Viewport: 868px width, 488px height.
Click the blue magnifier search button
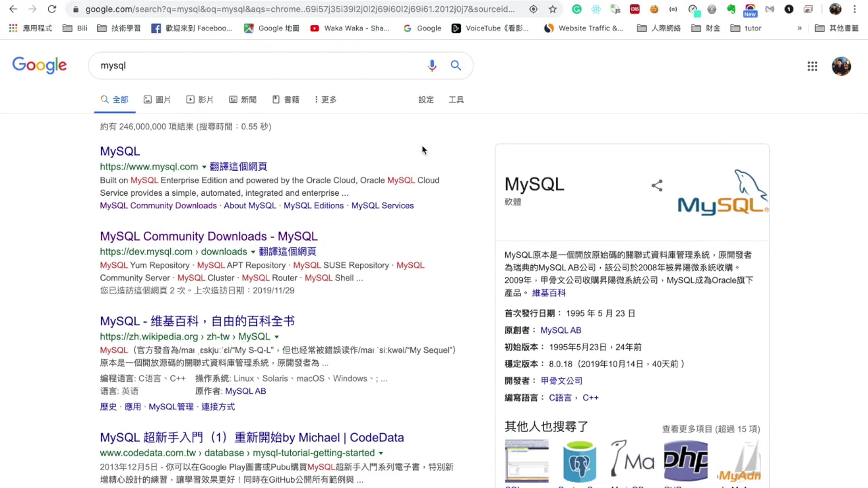pos(456,66)
